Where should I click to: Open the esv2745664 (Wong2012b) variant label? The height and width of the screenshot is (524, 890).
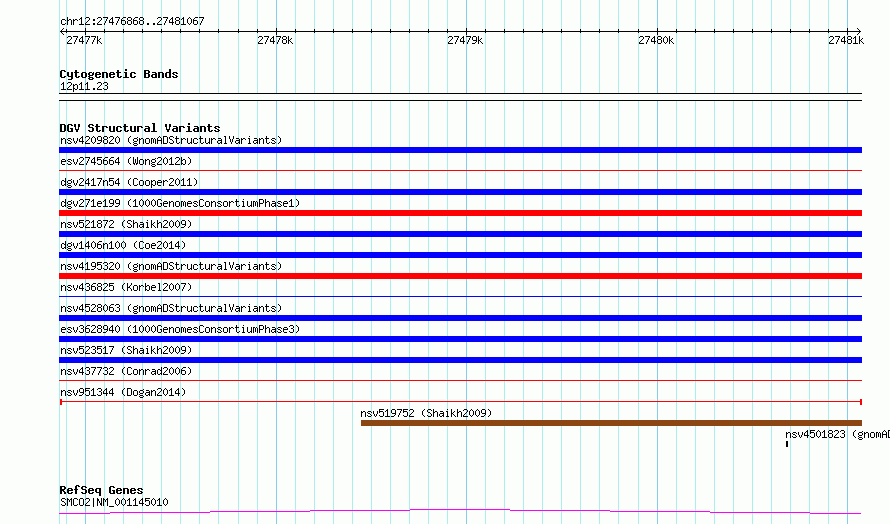tap(126, 161)
